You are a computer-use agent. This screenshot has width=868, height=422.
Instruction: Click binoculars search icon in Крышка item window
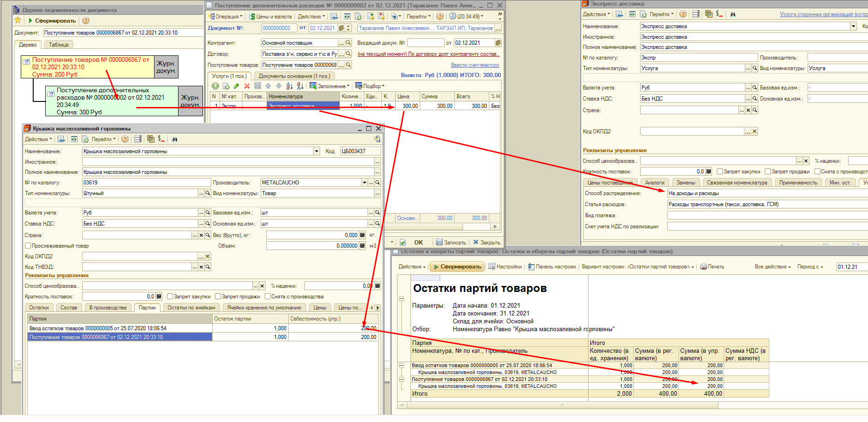(x=175, y=139)
